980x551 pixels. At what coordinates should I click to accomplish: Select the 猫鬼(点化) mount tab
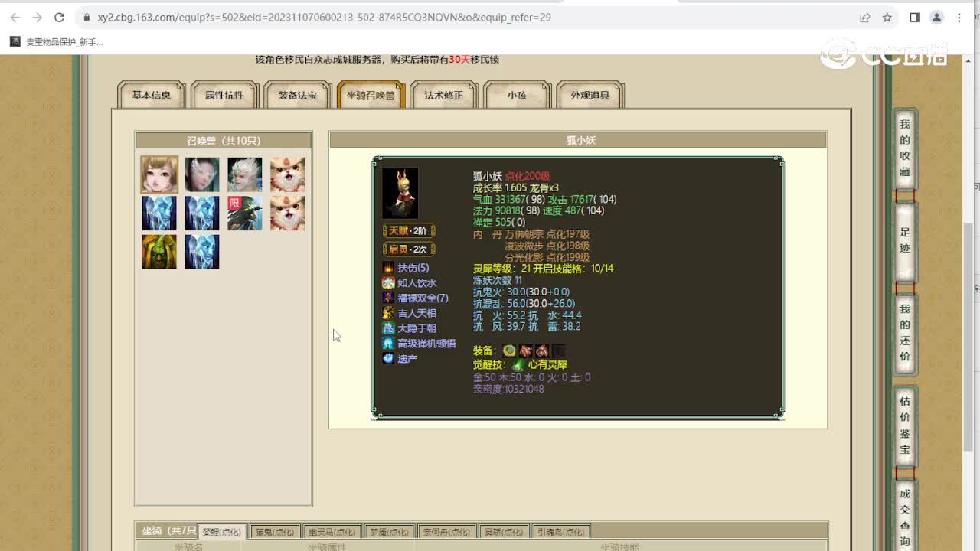pyautogui.click(x=274, y=532)
